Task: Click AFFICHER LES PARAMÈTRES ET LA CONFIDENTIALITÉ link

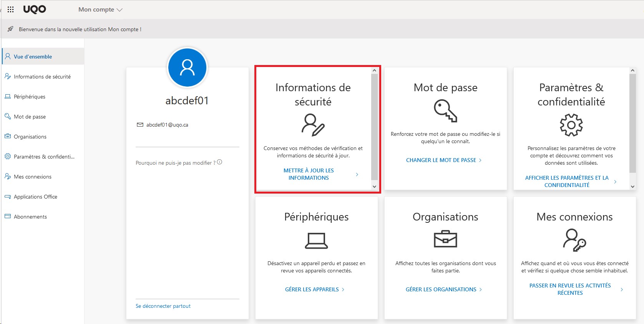Action: click(x=567, y=181)
